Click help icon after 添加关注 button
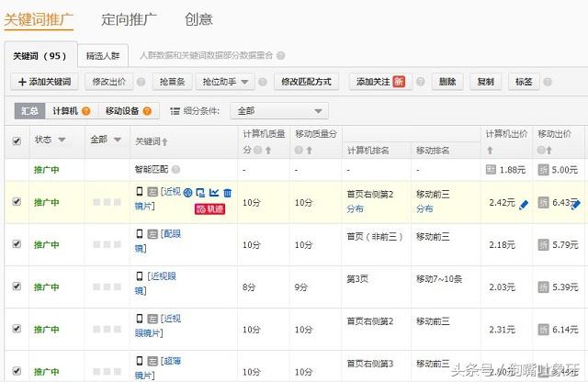This screenshot has width=588, height=382. [x=421, y=82]
